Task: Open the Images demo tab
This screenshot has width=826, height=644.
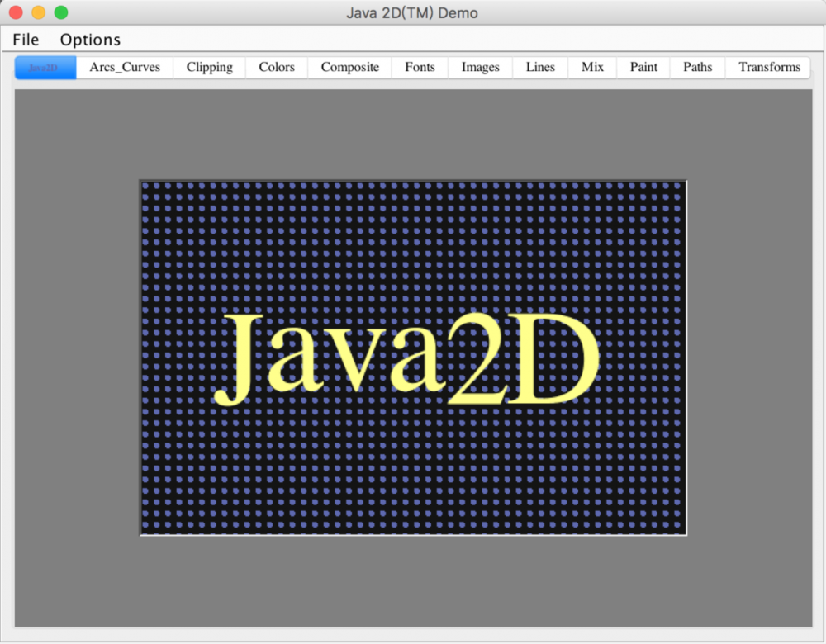Action: (x=480, y=67)
